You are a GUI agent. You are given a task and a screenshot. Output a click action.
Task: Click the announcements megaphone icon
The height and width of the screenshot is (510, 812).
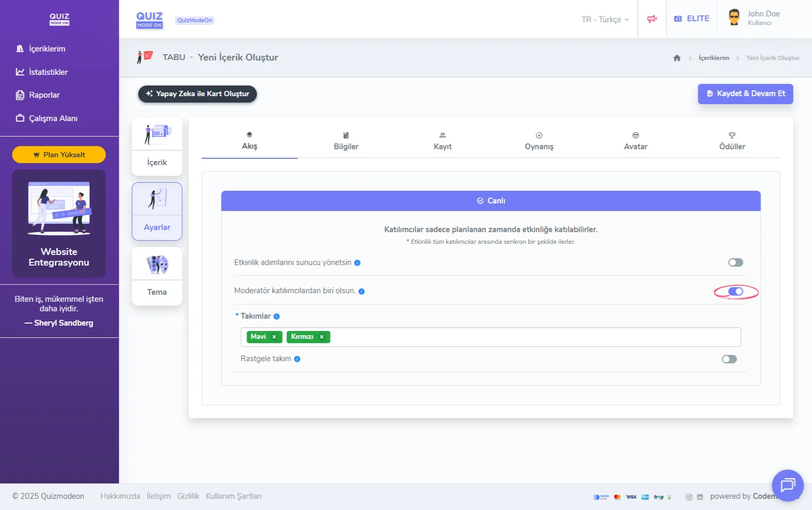click(x=652, y=19)
